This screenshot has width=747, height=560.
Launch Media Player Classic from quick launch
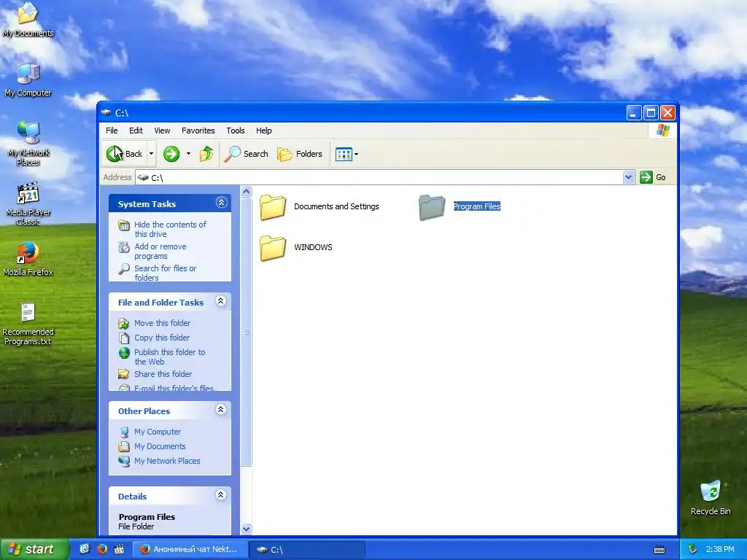coord(119,549)
